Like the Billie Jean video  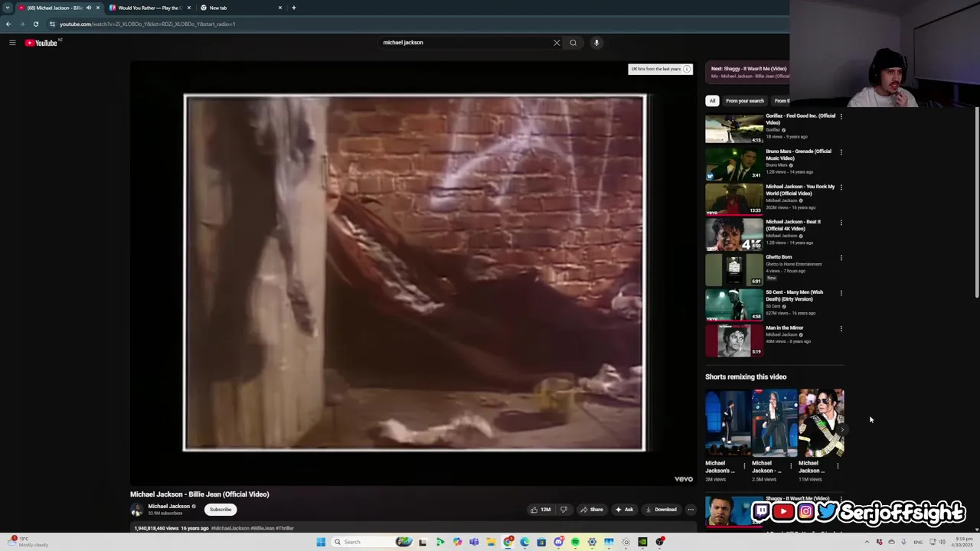[541, 510]
